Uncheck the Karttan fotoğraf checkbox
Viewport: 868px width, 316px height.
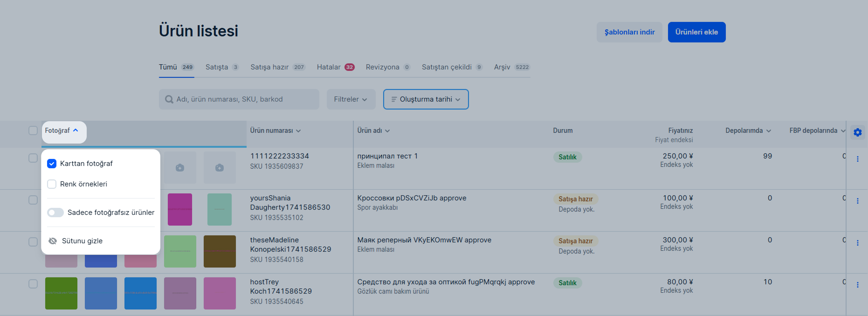point(52,164)
